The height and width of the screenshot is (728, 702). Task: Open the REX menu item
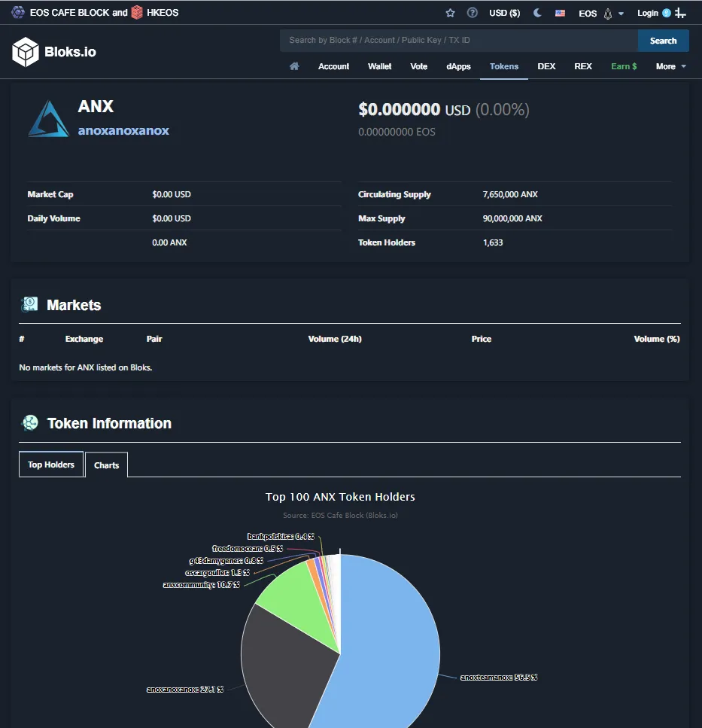point(583,66)
